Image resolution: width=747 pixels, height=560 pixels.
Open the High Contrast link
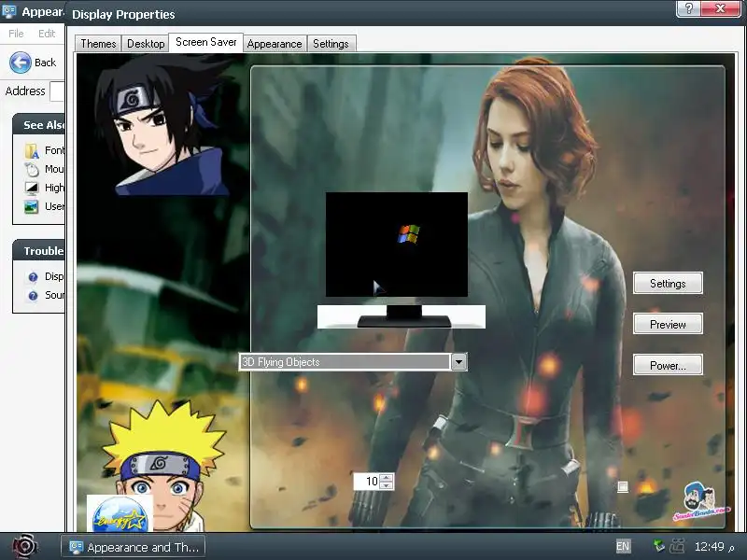coord(54,188)
